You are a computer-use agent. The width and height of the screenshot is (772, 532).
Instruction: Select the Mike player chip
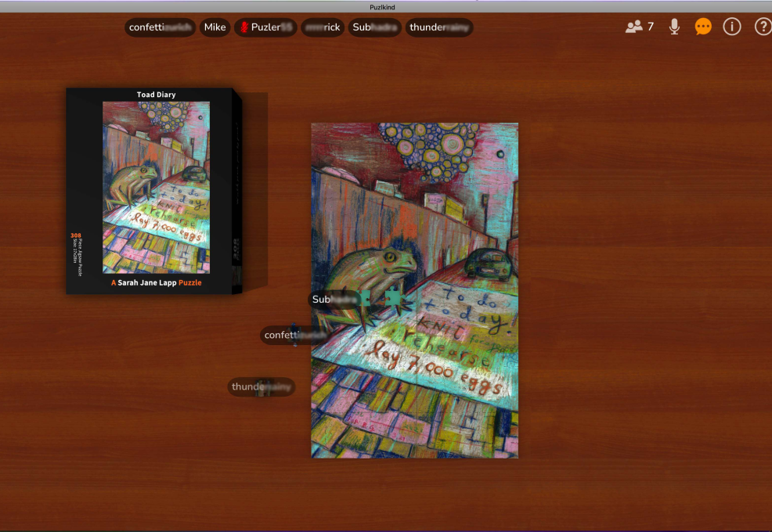point(215,27)
